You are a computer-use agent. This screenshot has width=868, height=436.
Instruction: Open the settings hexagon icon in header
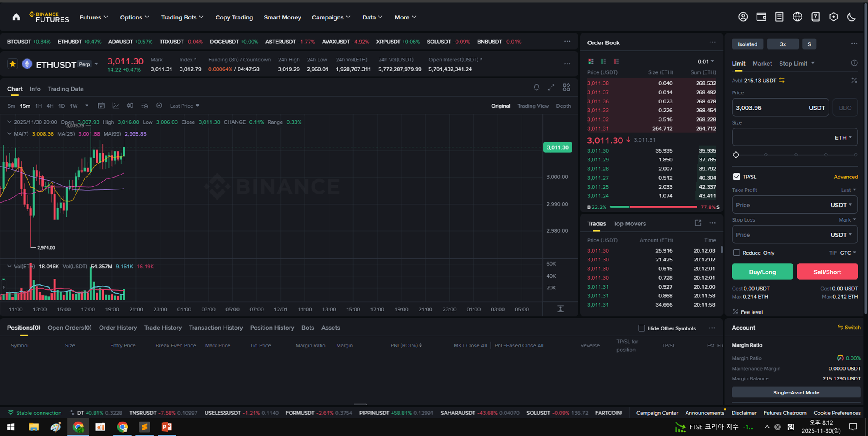pos(833,17)
